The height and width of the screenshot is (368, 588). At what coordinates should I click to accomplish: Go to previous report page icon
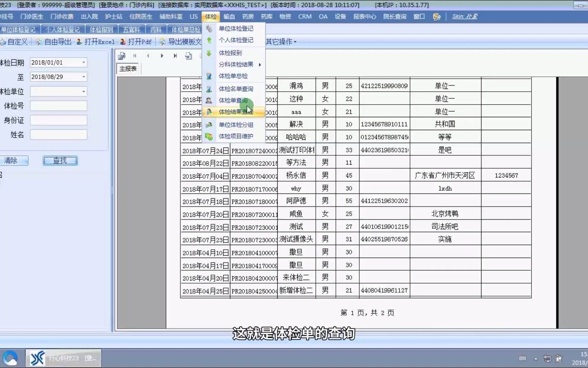pyautogui.click(x=148, y=56)
